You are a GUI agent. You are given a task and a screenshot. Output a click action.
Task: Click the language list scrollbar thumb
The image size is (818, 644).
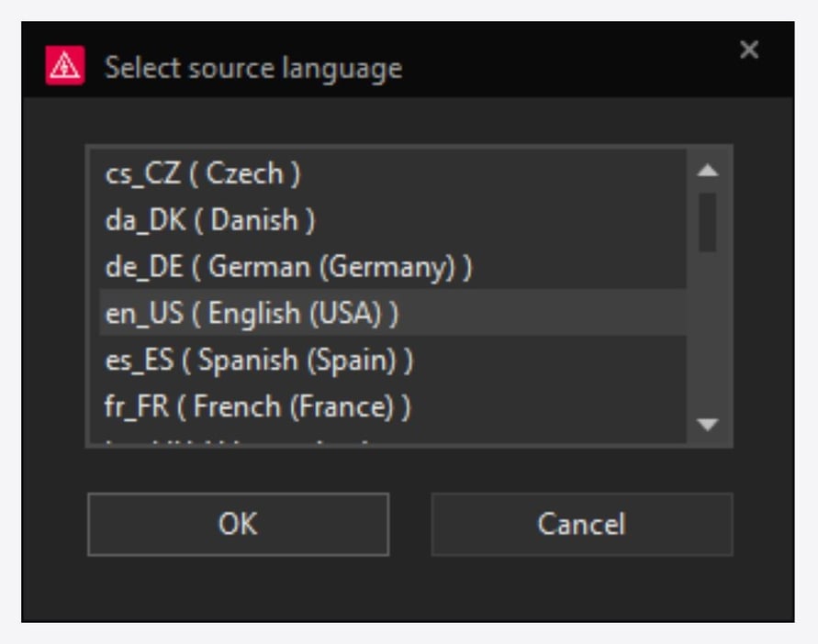(708, 222)
